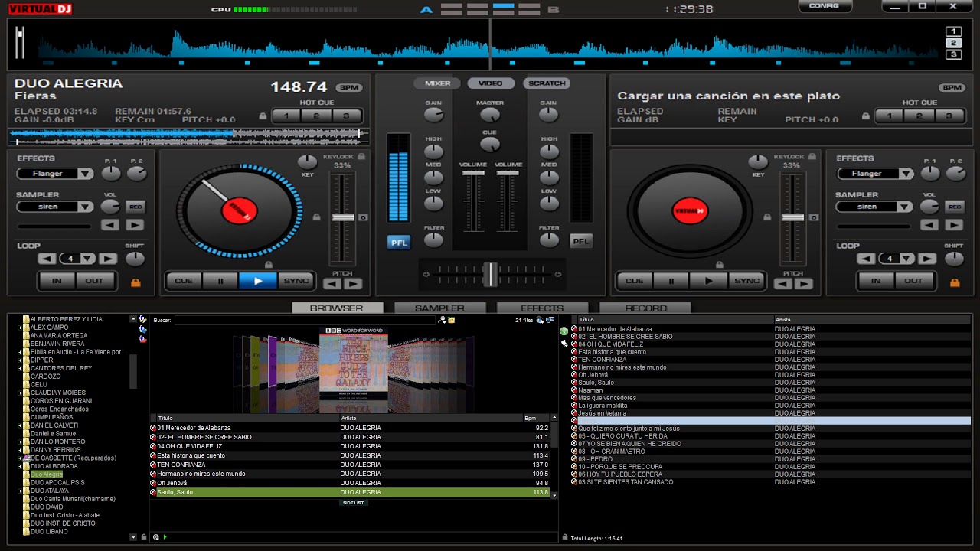The image size is (980, 551).
Task: Double the loop length on left deck
Action: click(x=109, y=259)
